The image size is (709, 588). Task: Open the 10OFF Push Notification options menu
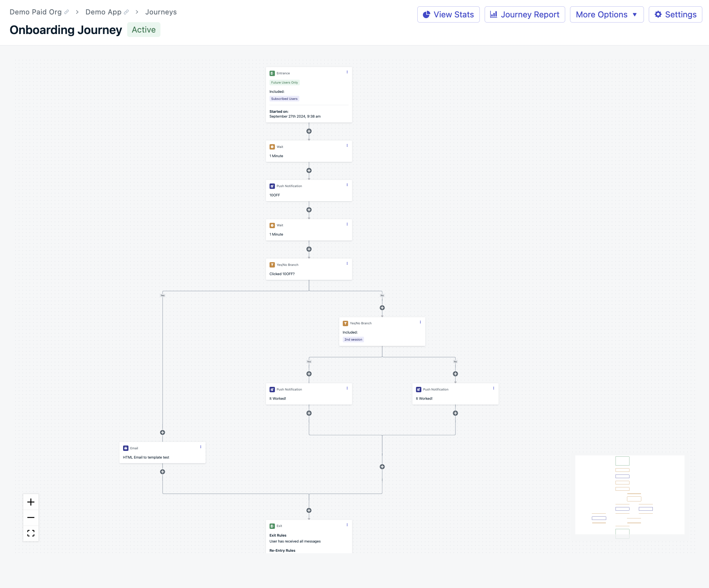(x=347, y=185)
